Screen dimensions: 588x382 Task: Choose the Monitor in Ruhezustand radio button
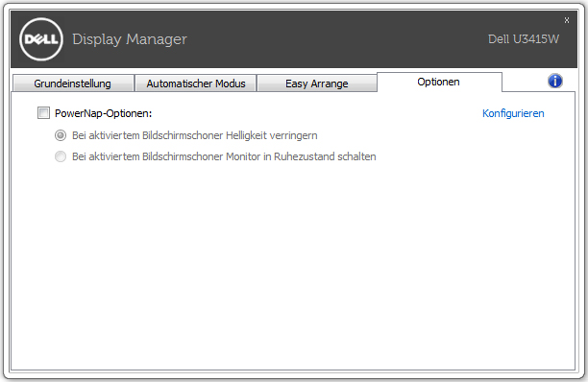pos(61,156)
